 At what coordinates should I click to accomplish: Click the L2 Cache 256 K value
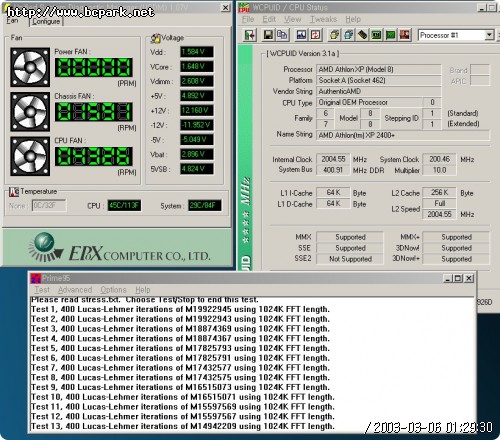click(x=439, y=193)
